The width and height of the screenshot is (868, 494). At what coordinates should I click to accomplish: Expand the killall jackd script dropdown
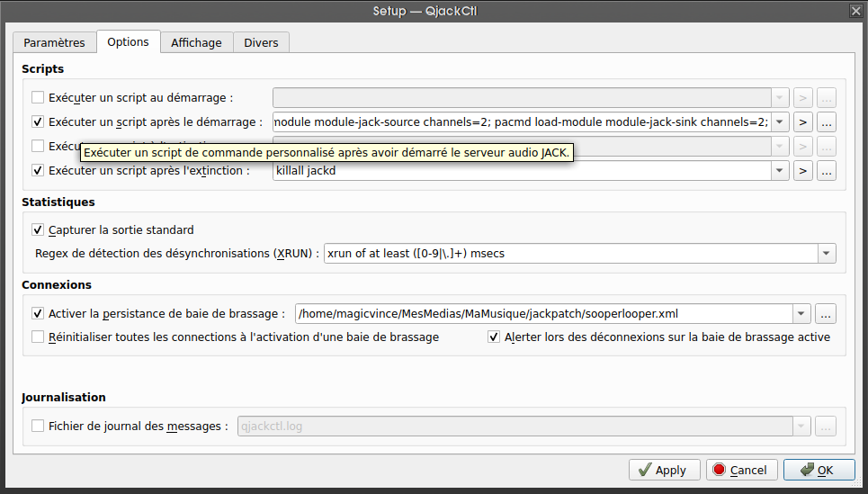coord(779,170)
